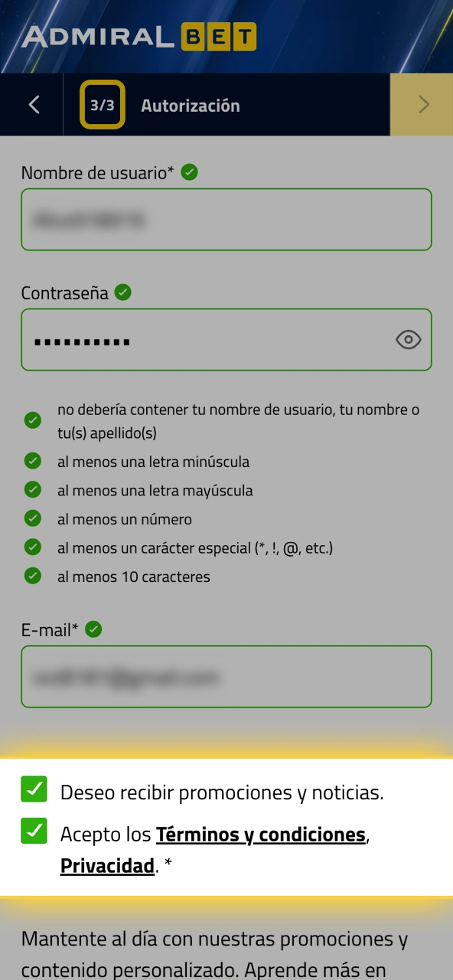
Task: Click the checkmark beside 'al menos una letra mayúscula'
Action: point(33,490)
